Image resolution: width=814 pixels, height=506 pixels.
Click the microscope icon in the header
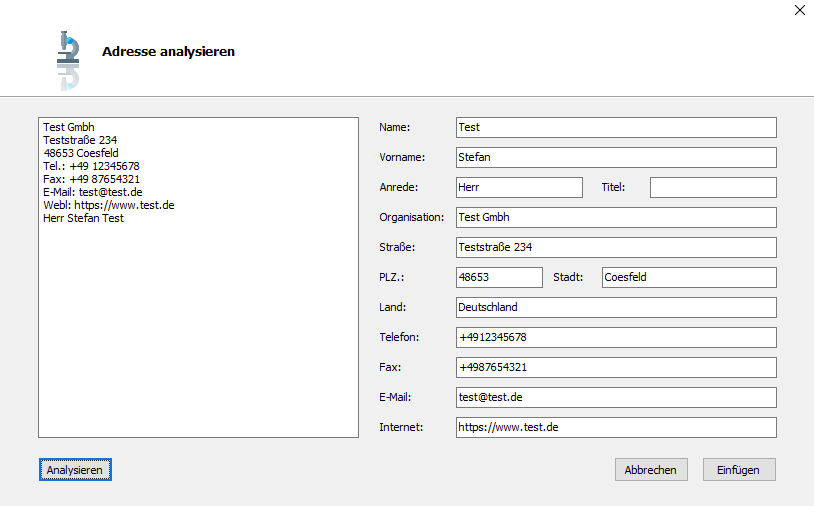coord(69,60)
